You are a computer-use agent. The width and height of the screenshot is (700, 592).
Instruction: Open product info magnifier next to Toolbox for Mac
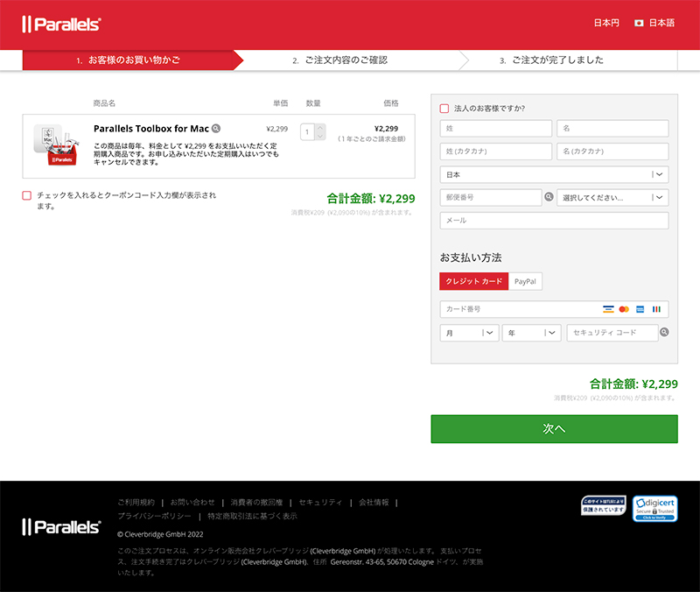coord(216,128)
